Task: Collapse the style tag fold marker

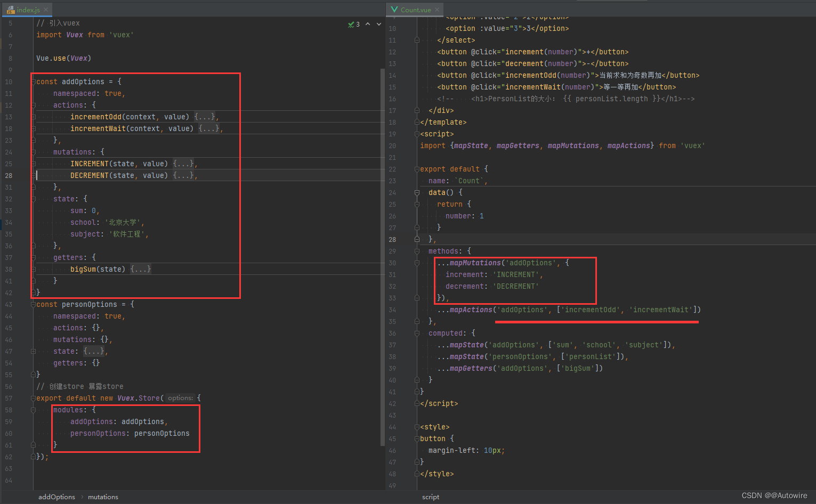Action: click(417, 427)
